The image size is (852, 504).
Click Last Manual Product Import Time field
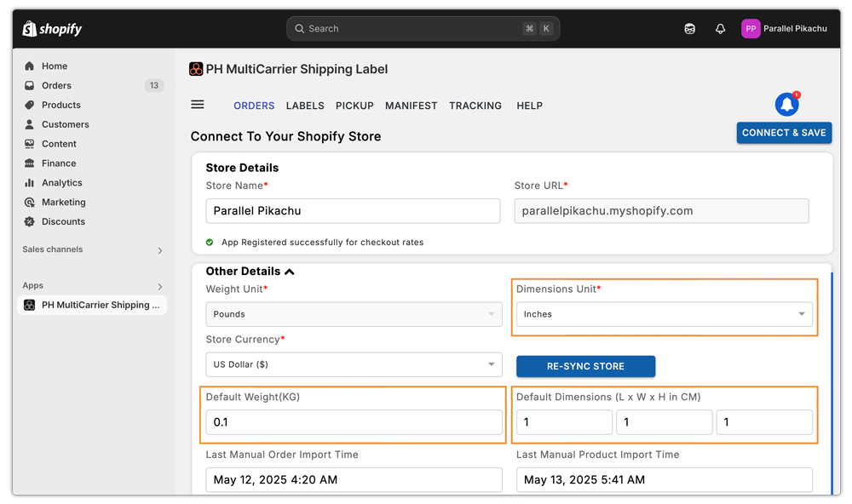coord(664,479)
